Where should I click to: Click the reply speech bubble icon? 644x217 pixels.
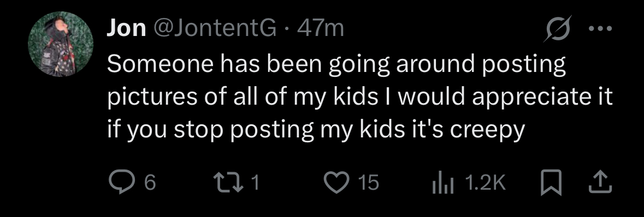(122, 182)
